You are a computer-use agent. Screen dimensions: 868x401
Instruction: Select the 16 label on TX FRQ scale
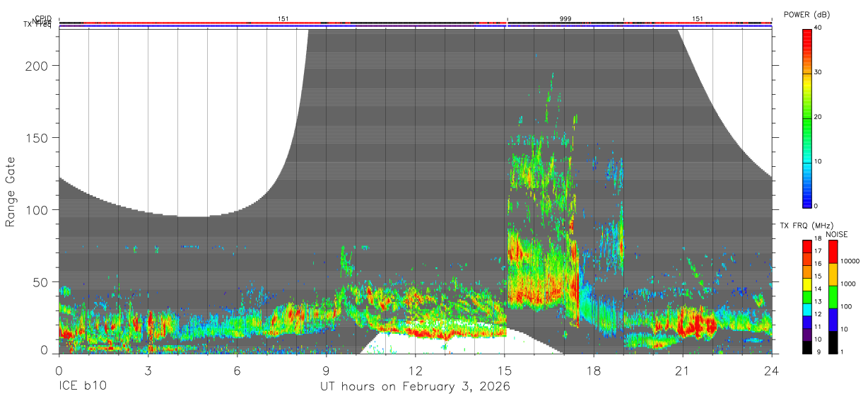pos(817,263)
